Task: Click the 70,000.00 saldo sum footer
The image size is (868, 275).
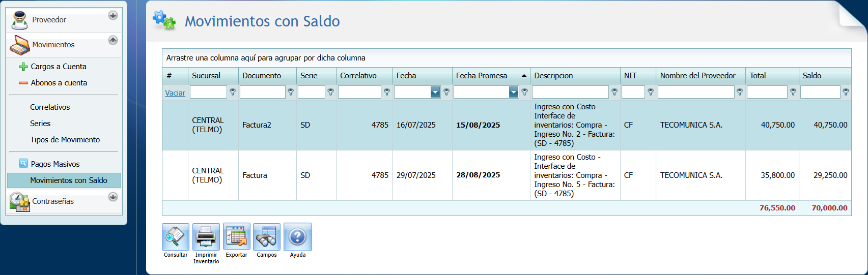Action: [829, 208]
